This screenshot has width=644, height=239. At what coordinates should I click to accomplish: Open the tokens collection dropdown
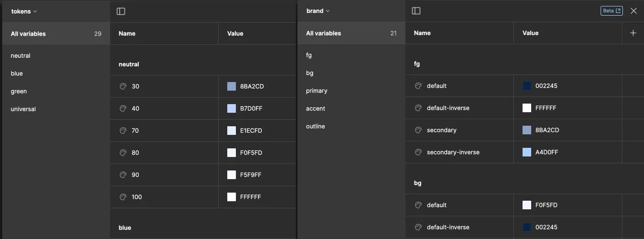click(x=24, y=11)
